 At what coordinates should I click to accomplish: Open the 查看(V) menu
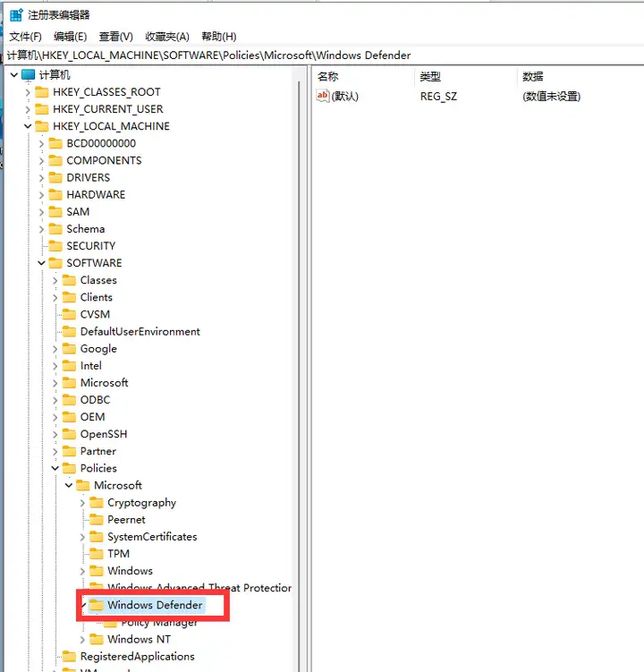(115, 37)
